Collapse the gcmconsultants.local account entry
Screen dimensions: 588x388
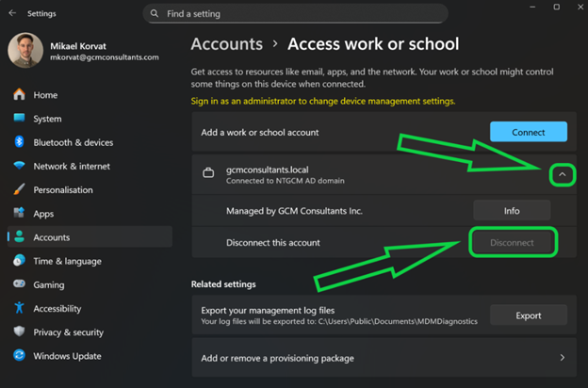tap(563, 174)
